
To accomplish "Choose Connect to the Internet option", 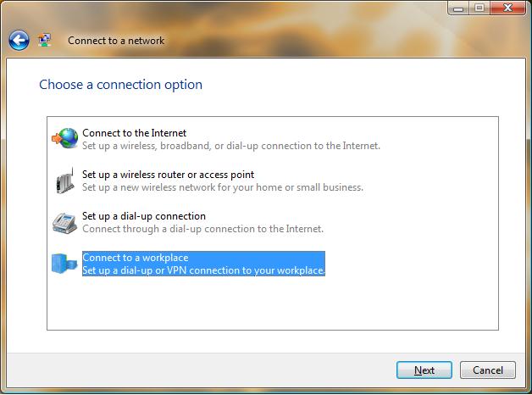I will (x=135, y=133).
